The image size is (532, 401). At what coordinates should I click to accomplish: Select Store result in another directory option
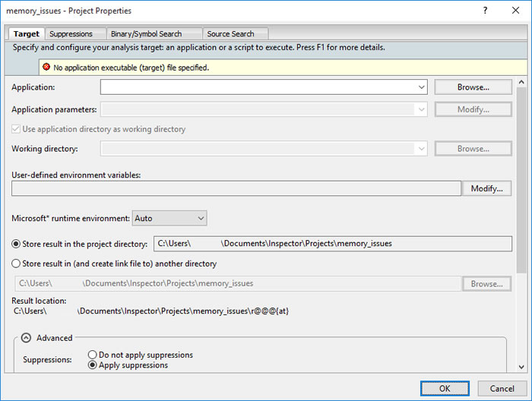pyautogui.click(x=17, y=264)
